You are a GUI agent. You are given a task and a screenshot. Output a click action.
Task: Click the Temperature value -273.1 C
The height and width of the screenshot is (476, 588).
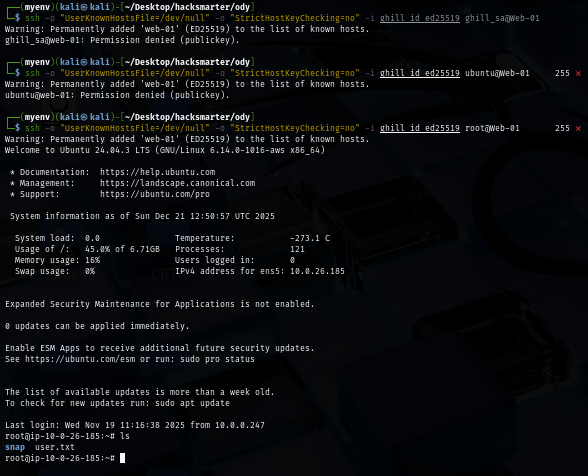[x=310, y=238]
